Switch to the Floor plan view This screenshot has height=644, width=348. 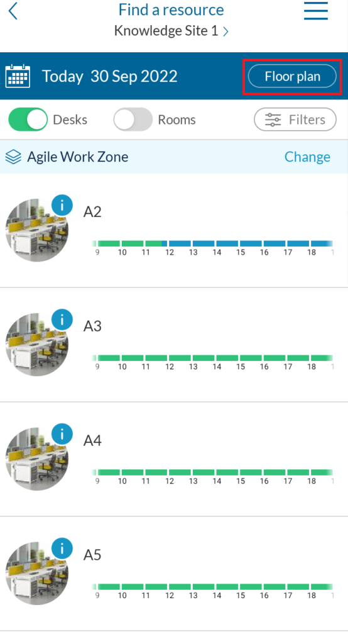coord(292,76)
